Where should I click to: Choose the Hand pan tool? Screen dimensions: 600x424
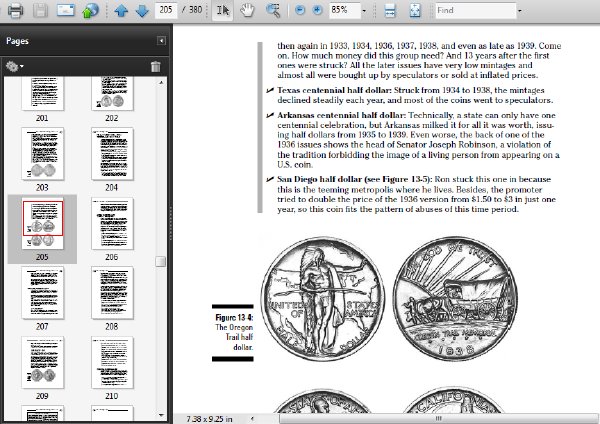pos(247,10)
